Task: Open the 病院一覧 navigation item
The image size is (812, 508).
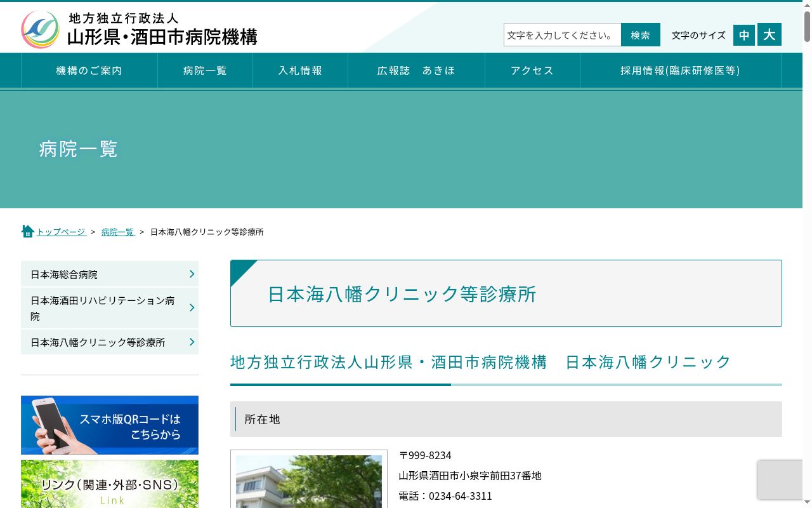Action: tap(205, 70)
